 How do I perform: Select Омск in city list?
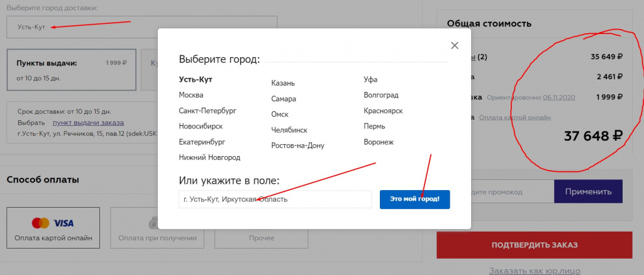click(280, 115)
